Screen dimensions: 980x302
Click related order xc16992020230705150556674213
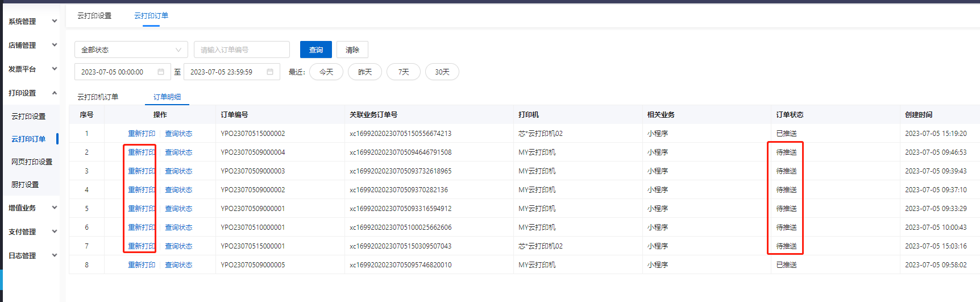pyautogui.click(x=400, y=133)
